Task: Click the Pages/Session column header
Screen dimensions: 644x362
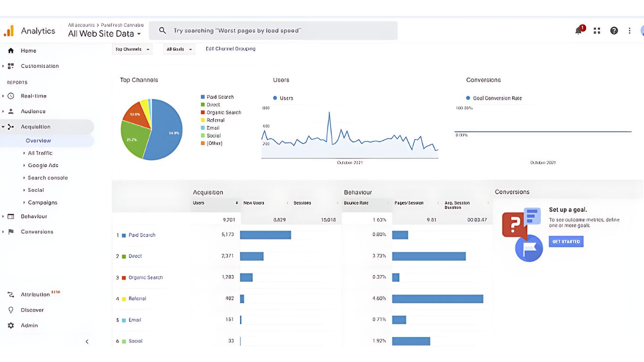Action: pyautogui.click(x=409, y=203)
